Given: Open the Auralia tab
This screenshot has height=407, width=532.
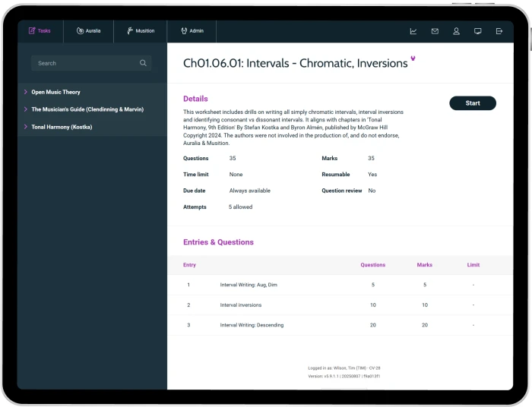Looking at the screenshot, I should [x=88, y=31].
